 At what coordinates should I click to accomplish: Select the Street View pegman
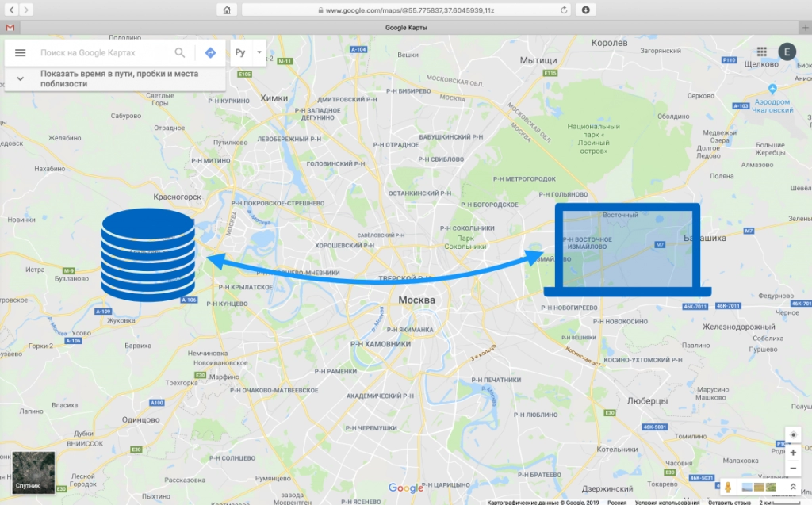pos(728,487)
